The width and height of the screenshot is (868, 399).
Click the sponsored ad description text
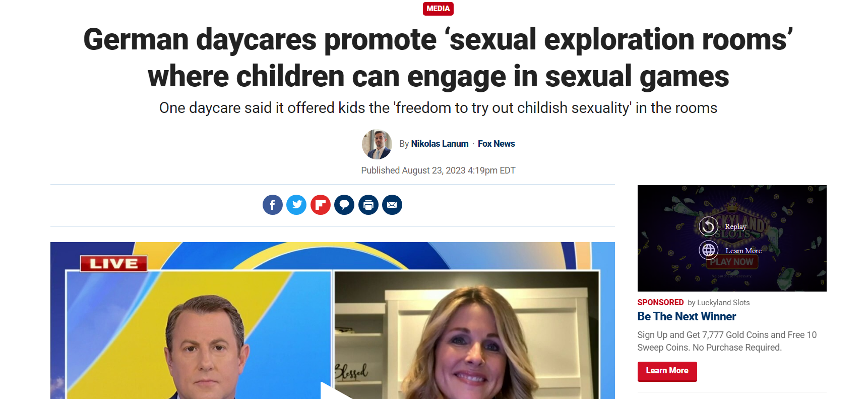(727, 341)
